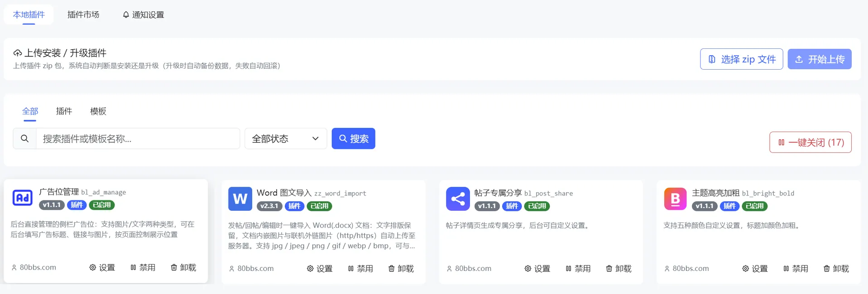Click the 一键关闭 (17) button
Screen dimensions: 868x294
tap(810, 142)
